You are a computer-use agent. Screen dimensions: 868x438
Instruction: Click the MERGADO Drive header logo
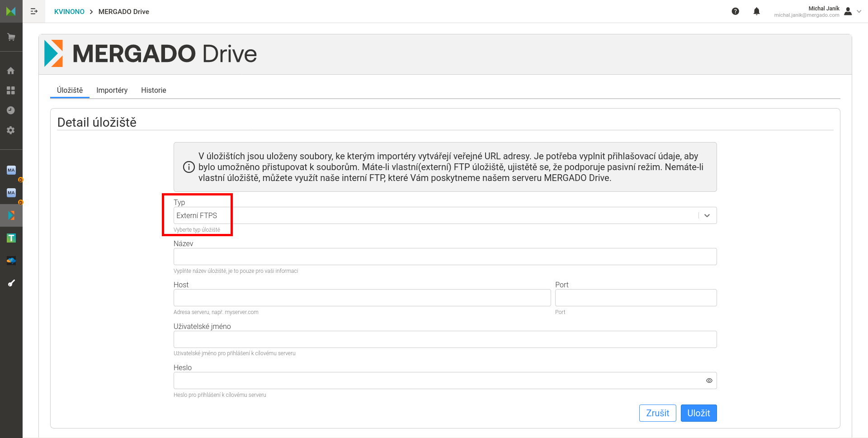point(151,53)
